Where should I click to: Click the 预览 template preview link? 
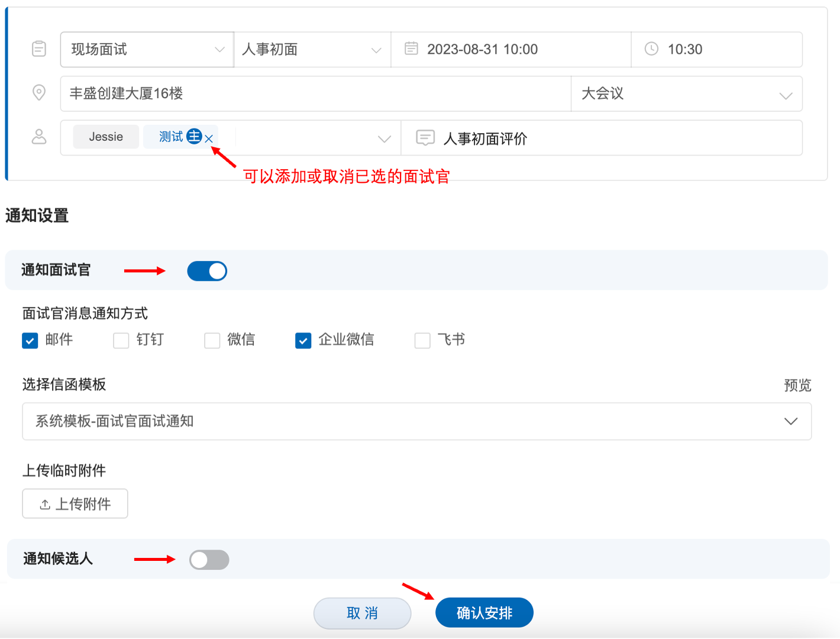click(797, 385)
